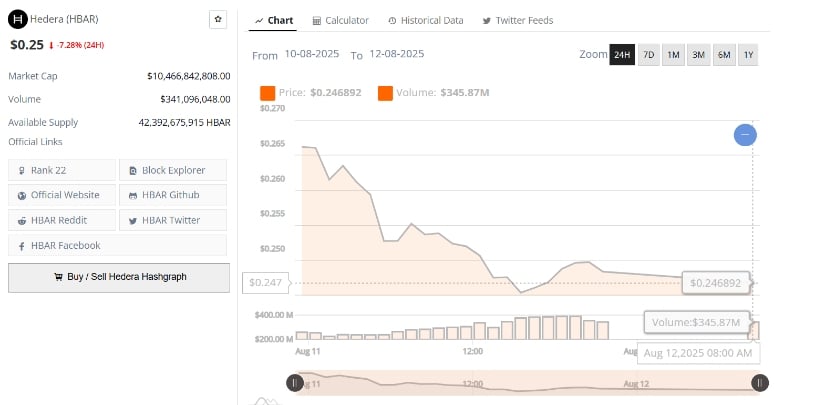The image size is (825, 405).
Task: Click the $0.247 axis marker label
Action: click(266, 283)
